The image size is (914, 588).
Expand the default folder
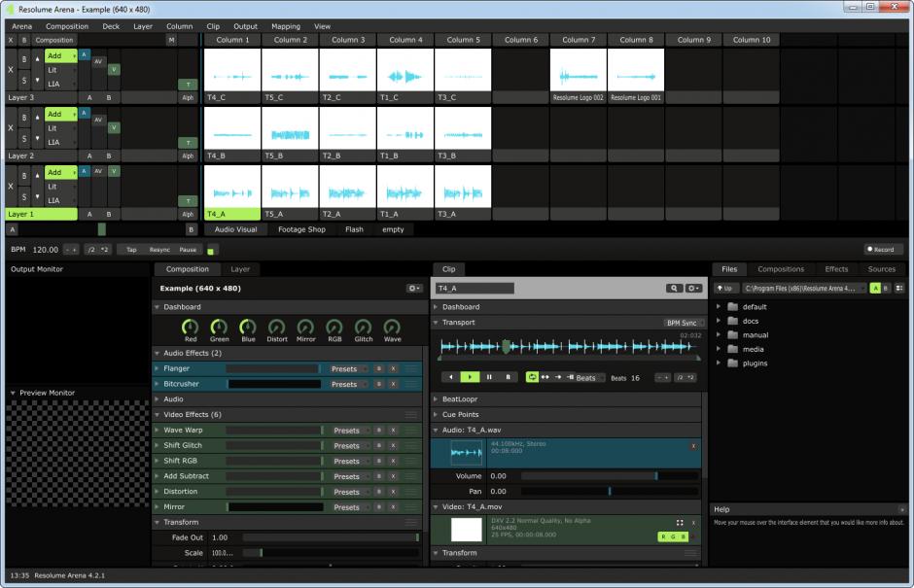719,306
